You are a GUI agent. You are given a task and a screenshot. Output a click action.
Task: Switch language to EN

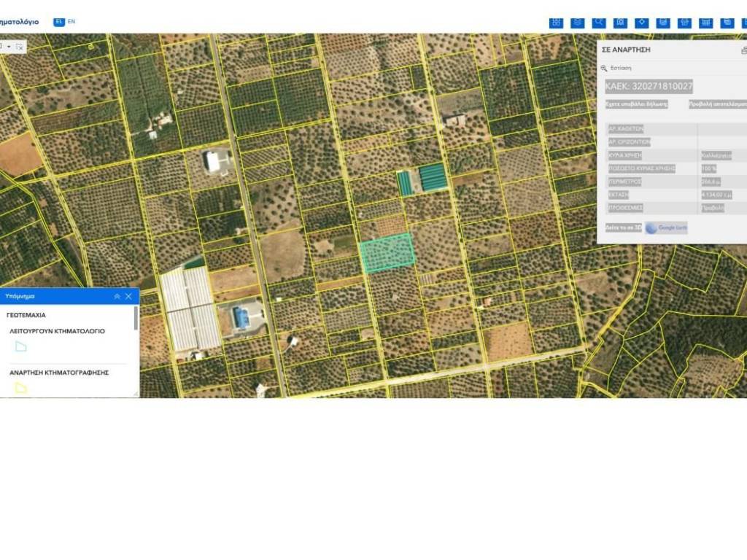(71, 22)
